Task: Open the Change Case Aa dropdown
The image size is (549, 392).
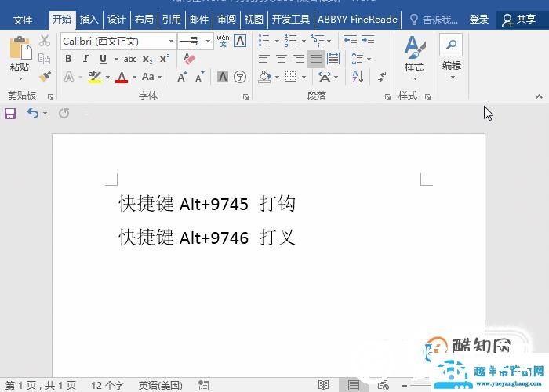Action: click(x=151, y=77)
